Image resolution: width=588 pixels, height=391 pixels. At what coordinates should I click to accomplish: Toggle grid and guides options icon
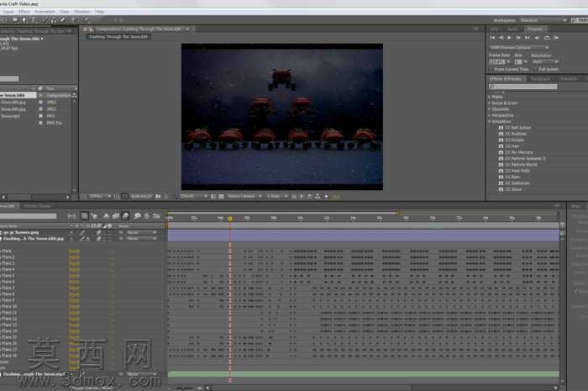117,196
